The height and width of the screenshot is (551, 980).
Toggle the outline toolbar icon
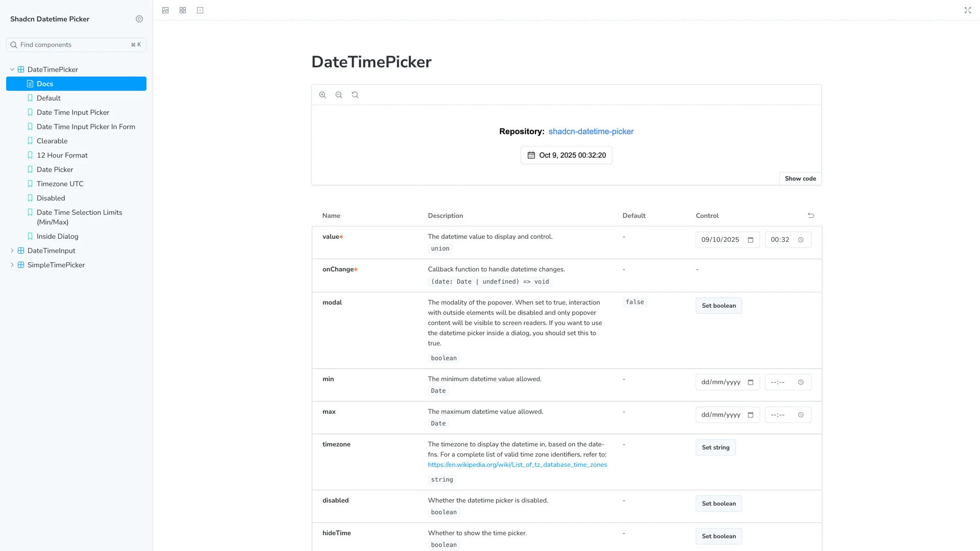pyautogui.click(x=200, y=10)
